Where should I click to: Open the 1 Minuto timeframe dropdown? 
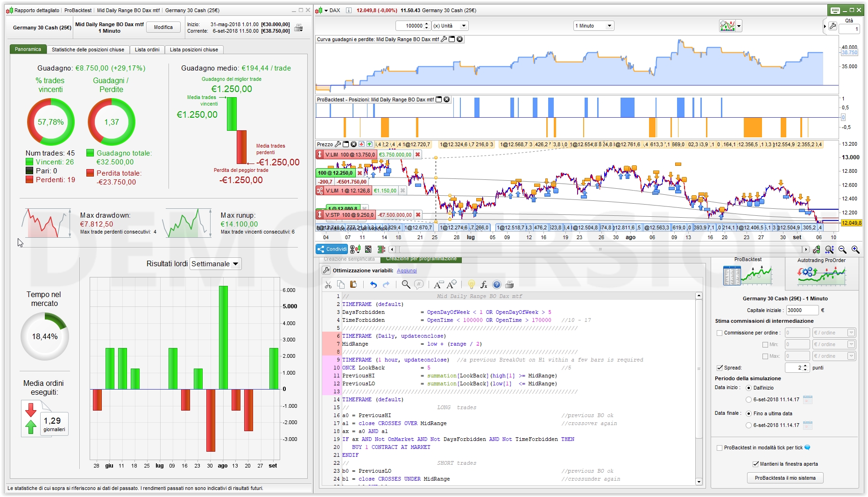coord(593,26)
